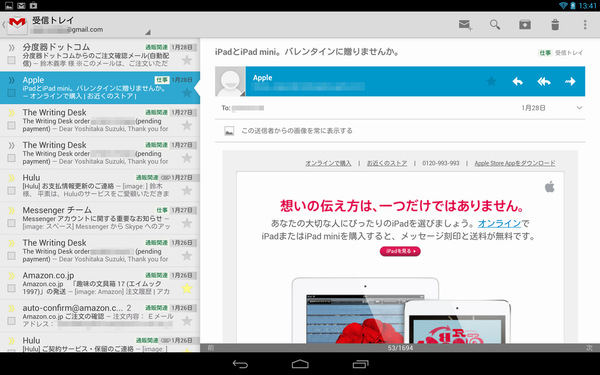Tap 前 to go to the previous message
600x375 pixels.
tap(210, 348)
